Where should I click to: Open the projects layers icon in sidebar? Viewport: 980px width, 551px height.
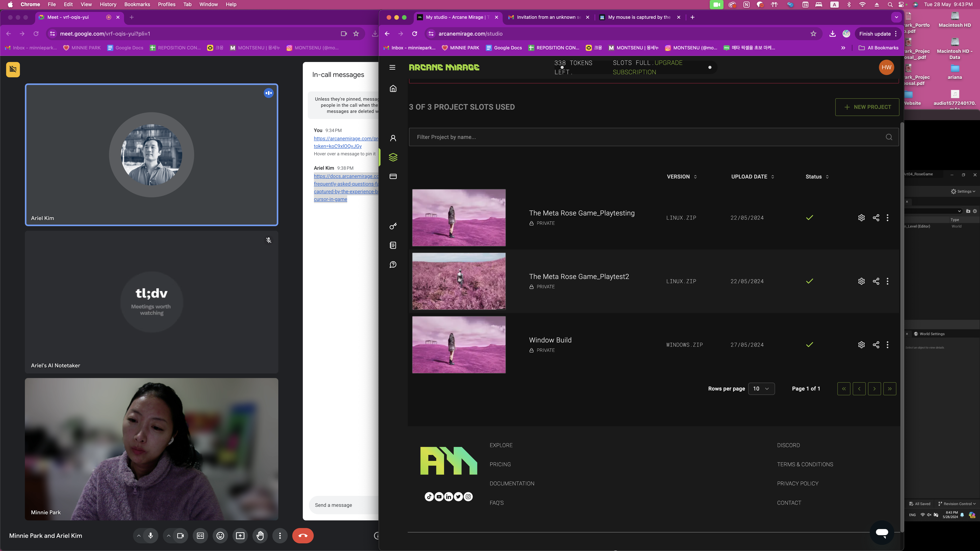point(393,157)
